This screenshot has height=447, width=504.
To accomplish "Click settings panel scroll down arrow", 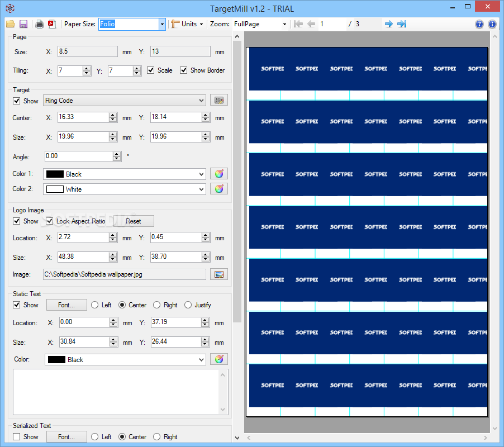I will pos(237,438).
